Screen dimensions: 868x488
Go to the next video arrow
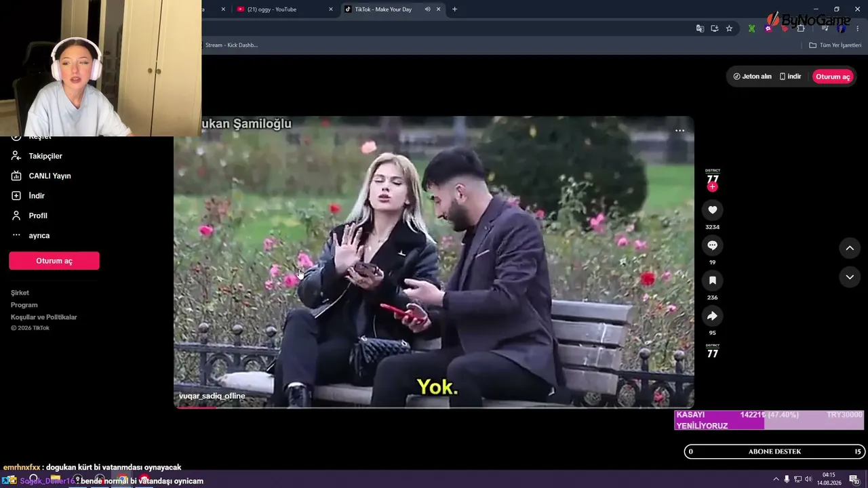[850, 277]
